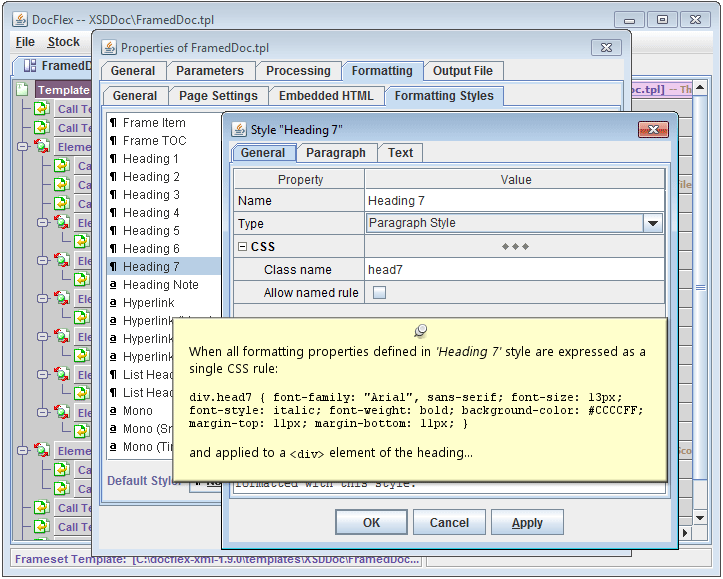Switch to the Paragraph tab
This screenshot has width=723, height=579.
click(x=335, y=153)
